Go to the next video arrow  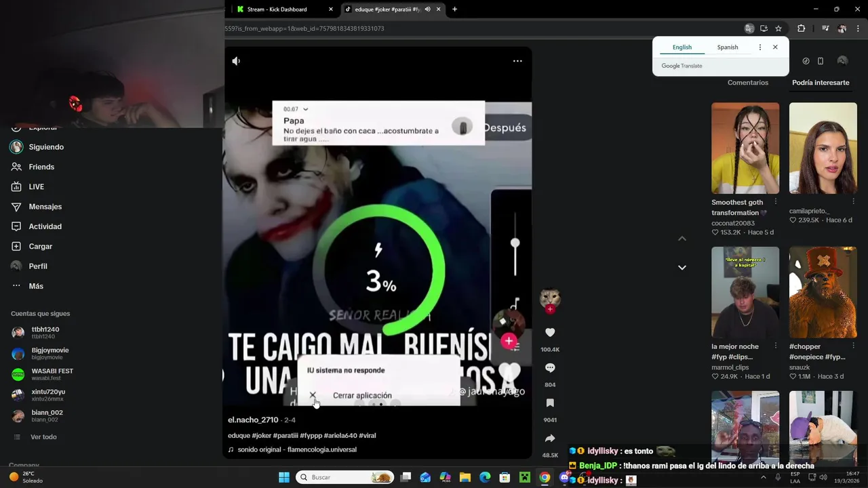pyautogui.click(x=682, y=268)
